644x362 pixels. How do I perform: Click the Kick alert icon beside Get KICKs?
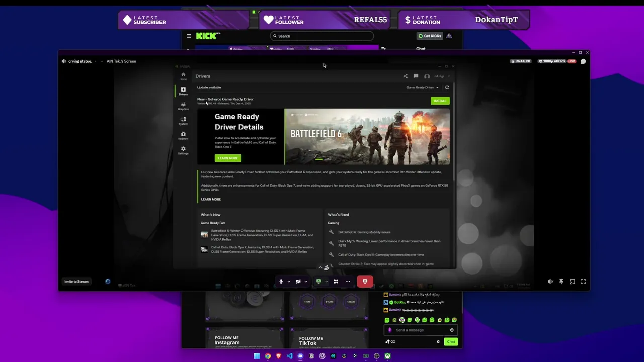(x=449, y=36)
